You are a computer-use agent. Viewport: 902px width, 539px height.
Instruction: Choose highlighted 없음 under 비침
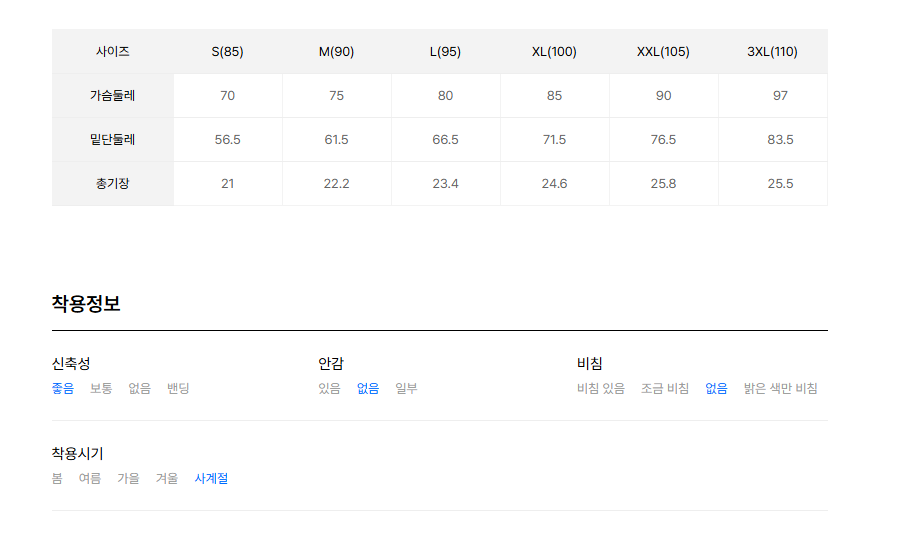point(716,388)
